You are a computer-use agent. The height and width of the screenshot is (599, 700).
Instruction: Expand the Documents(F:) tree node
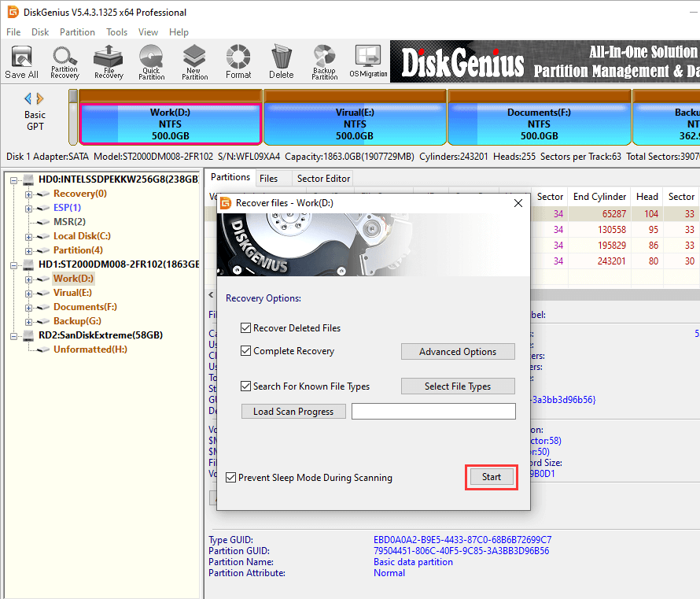[29, 307]
